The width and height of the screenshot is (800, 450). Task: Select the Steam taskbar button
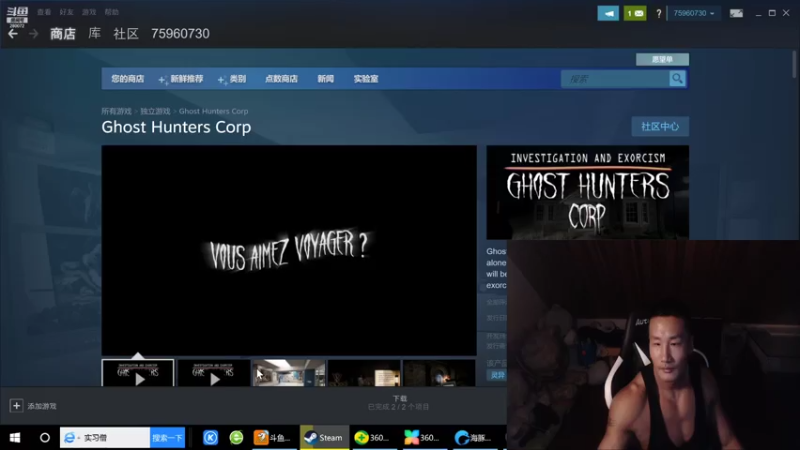(x=324, y=438)
